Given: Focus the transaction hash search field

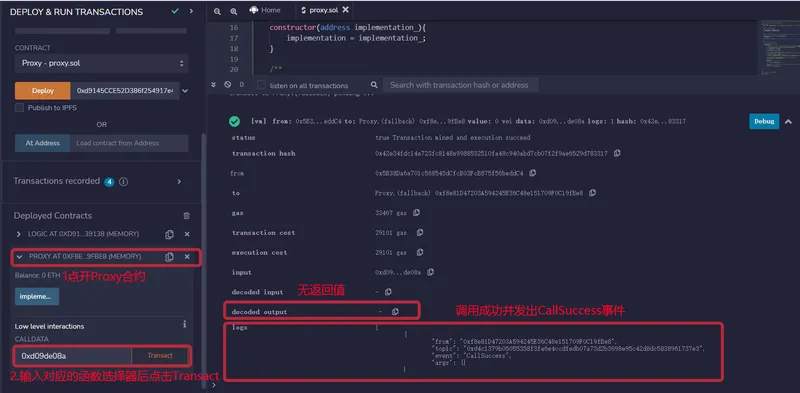Looking at the screenshot, I should 460,85.
